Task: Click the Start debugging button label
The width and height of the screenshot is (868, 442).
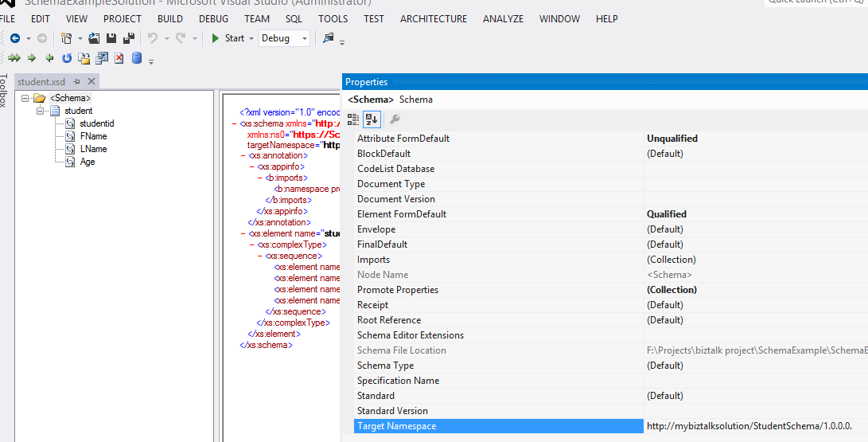Action: click(234, 38)
